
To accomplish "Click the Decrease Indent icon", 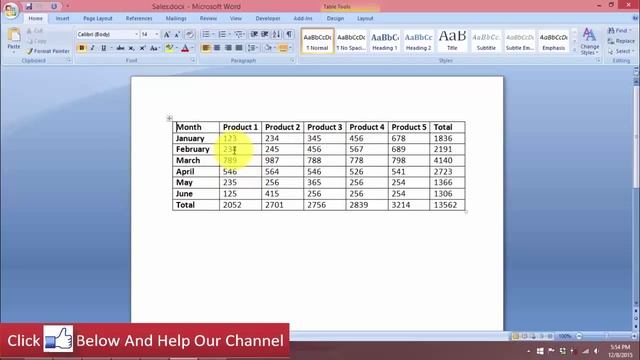I will 254,34.
